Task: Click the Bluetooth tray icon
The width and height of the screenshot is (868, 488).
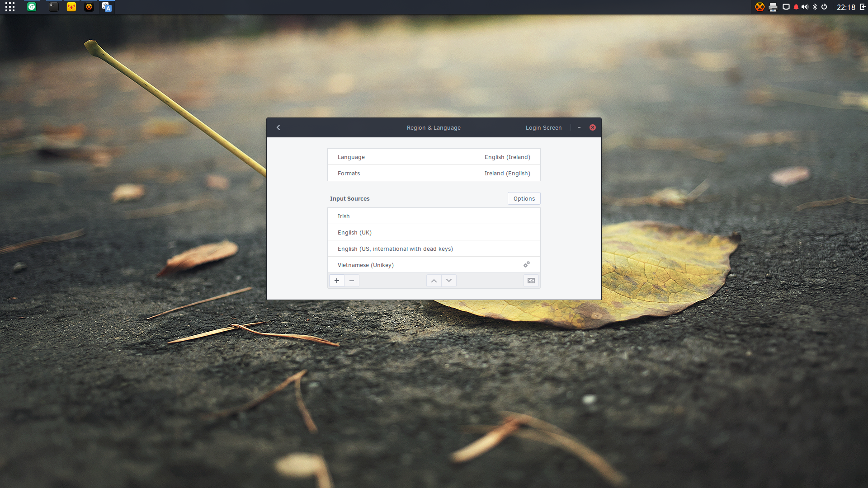Action: pyautogui.click(x=815, y=7)
